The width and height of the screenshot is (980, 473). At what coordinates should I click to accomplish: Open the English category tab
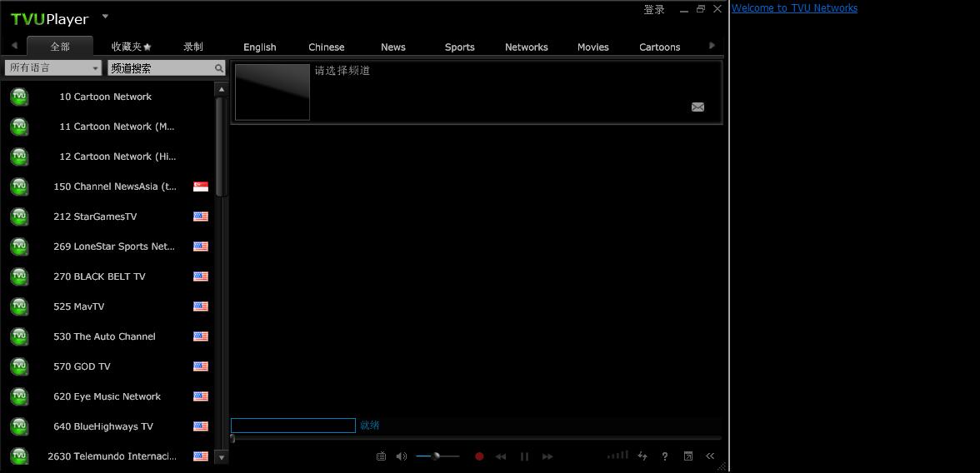coord(260,47)
